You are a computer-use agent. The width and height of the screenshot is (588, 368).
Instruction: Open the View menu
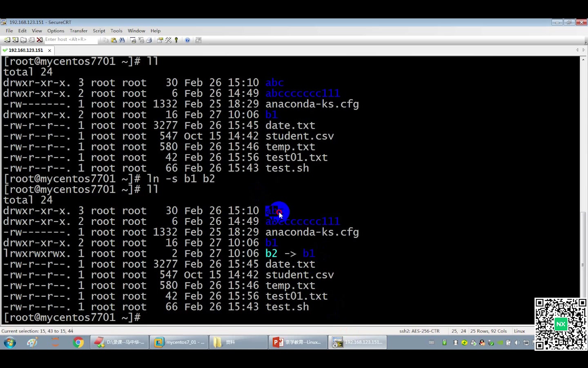pos(37,31)
